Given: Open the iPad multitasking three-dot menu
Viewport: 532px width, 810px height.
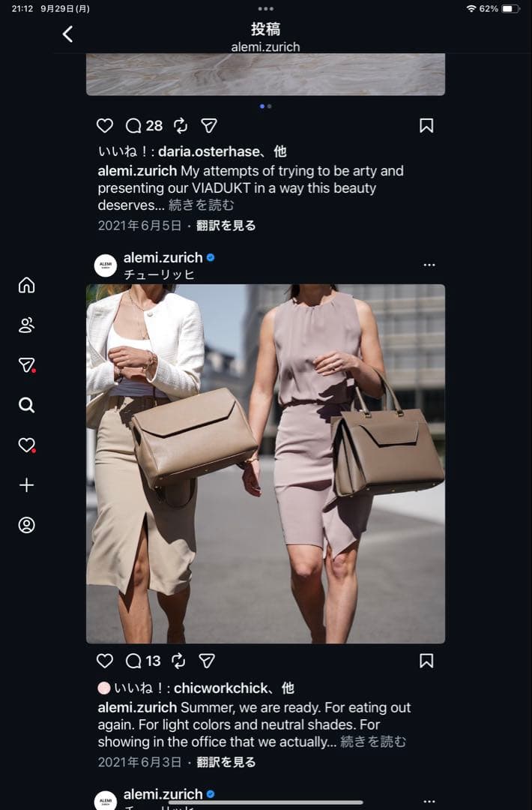Looking at the screenshot, I should pos(266,9).
